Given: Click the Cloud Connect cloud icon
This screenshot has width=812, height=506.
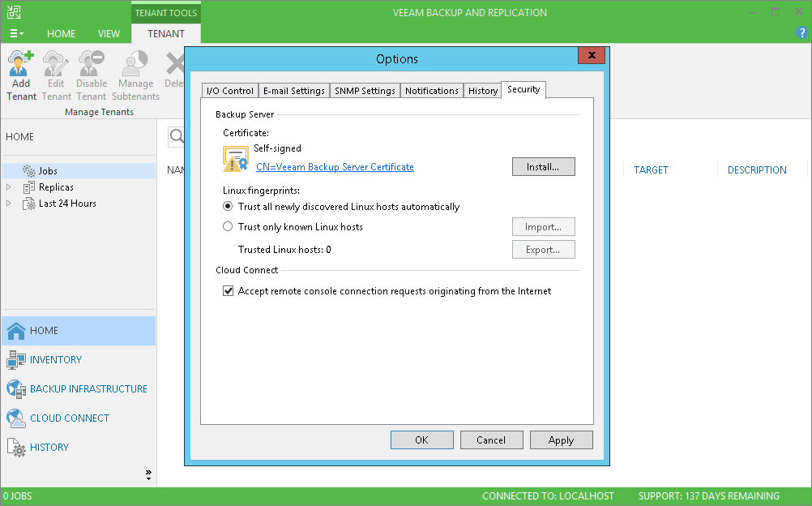Looking at the screenshot, I should 16,418.
